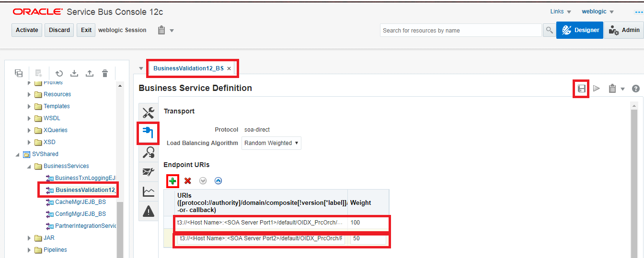This screenshot has width=644, height=258.
Task: Expand the Pipelines folder
Action: click(29, 250)
